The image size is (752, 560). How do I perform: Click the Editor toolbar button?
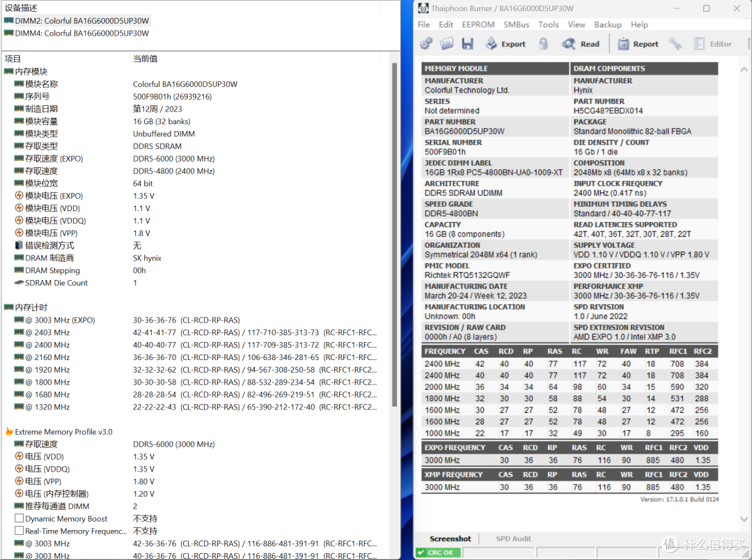(x=713, y=44)
